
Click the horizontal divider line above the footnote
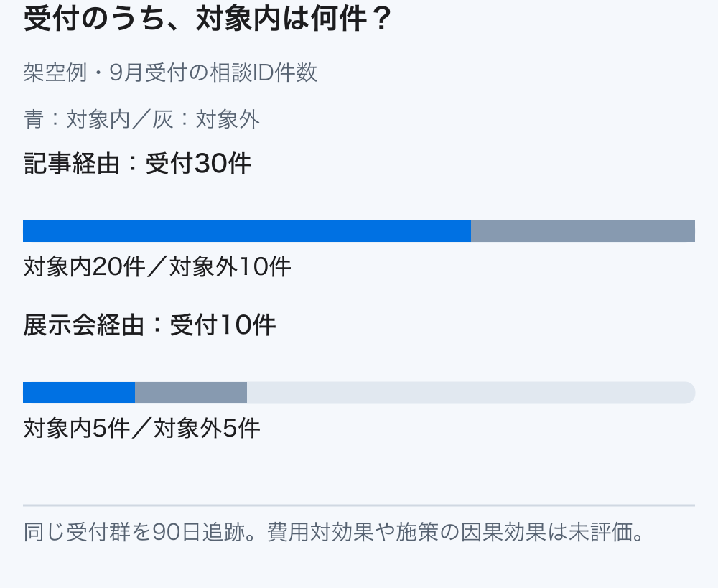(x=359, y=505)
